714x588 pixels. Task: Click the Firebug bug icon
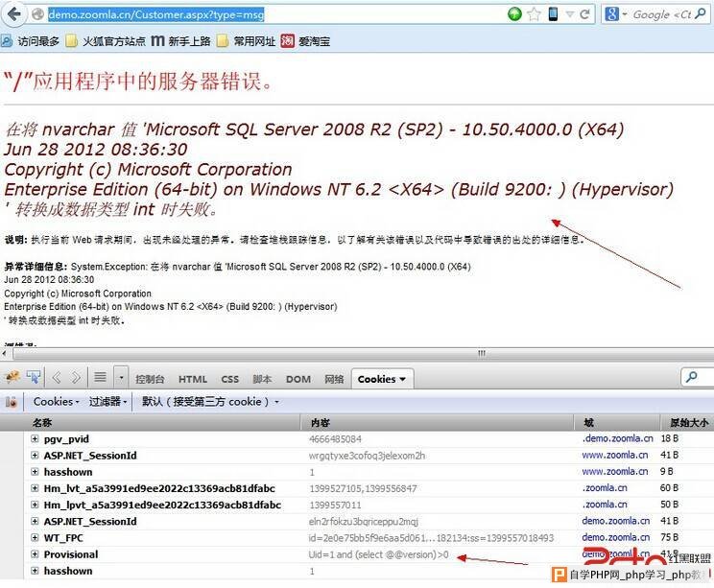coord(12,377)
